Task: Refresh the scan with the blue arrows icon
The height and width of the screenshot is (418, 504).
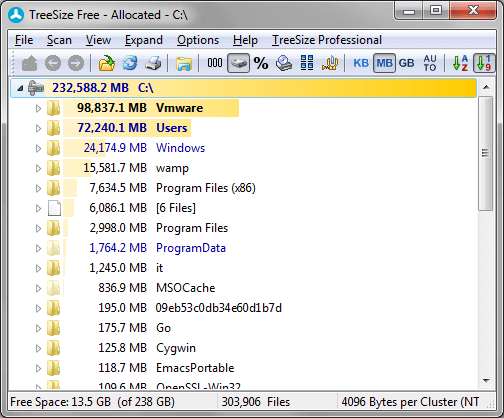Action: tap(130, 63)
